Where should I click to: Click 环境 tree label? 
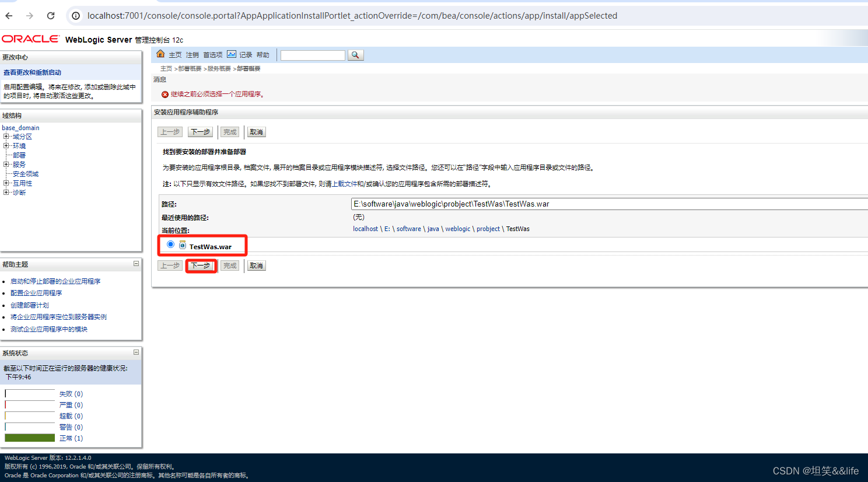tap(19, 146)
